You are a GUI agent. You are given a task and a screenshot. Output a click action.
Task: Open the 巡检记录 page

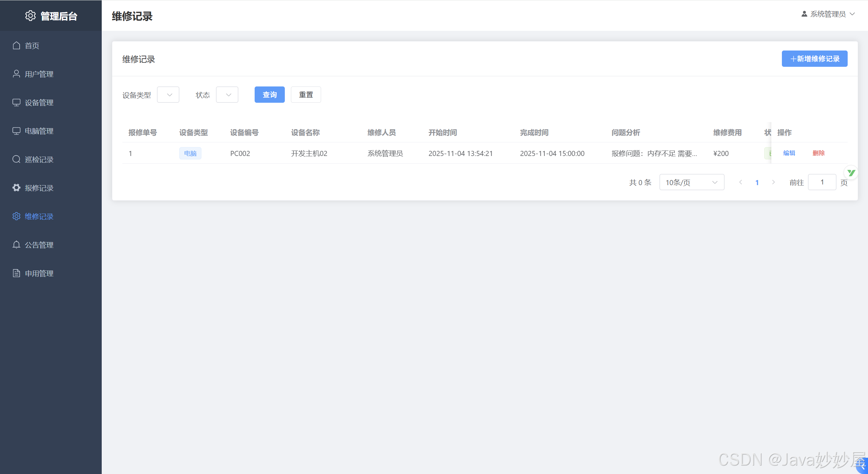coord(51,159)
